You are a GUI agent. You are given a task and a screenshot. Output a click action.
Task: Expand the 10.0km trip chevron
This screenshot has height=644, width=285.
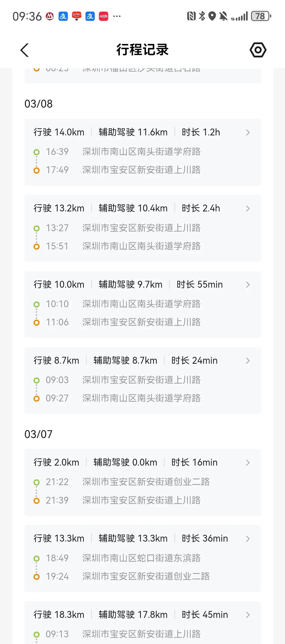[x=248, y=285]
